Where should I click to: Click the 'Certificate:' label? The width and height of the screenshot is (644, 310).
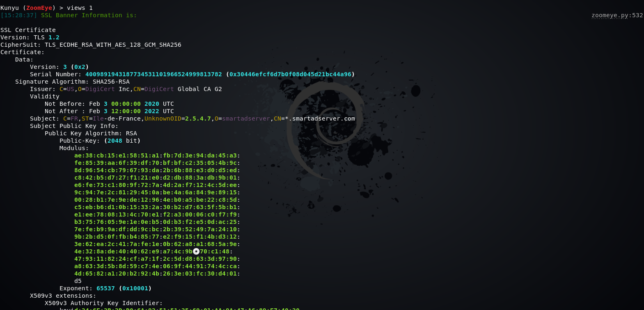pos(23,52)
